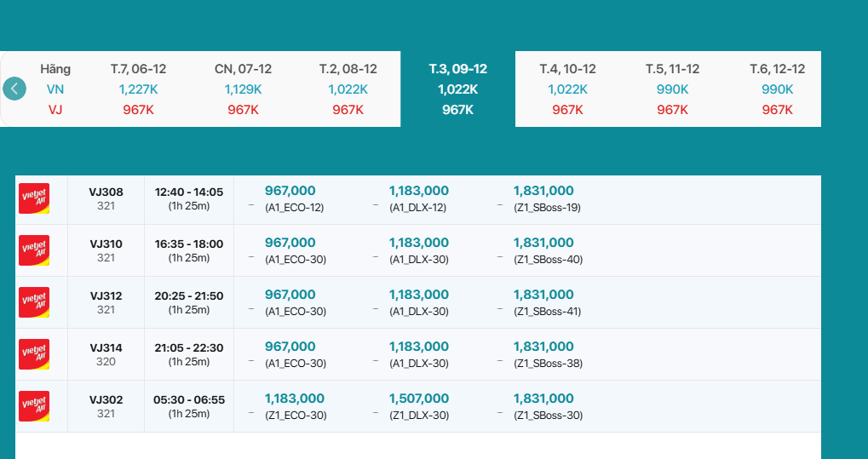Click 1,227K VN price on 06-12
The width and height of the screenshot is (868, 459).
point(138,89)
